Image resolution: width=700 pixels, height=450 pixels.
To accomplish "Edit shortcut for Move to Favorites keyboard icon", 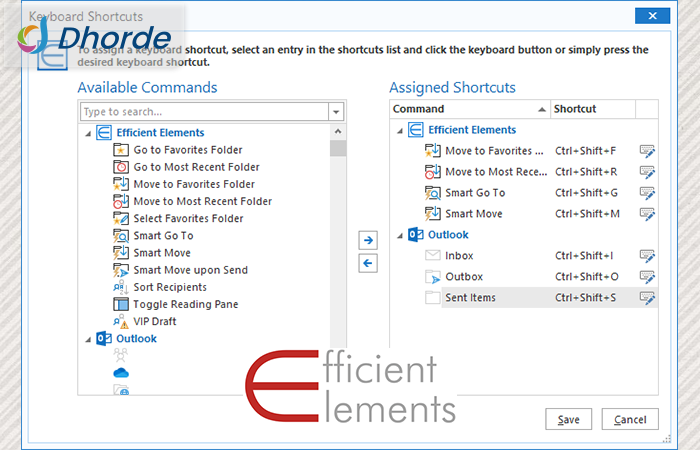I will click(647, 151).
